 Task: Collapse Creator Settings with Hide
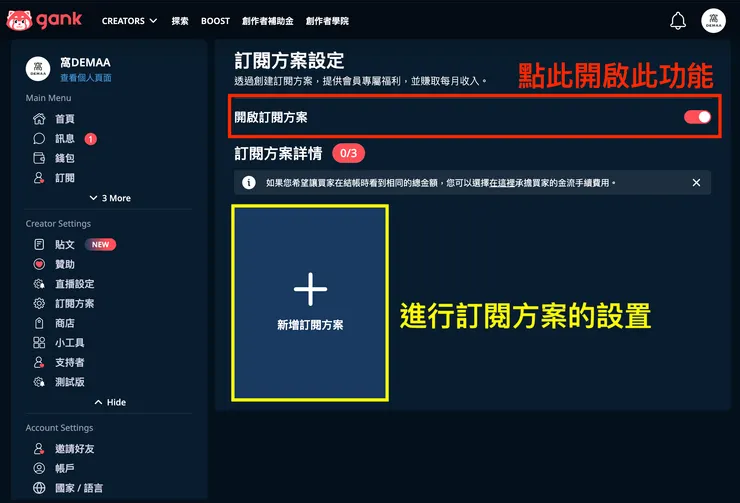[x=110, y=402]
